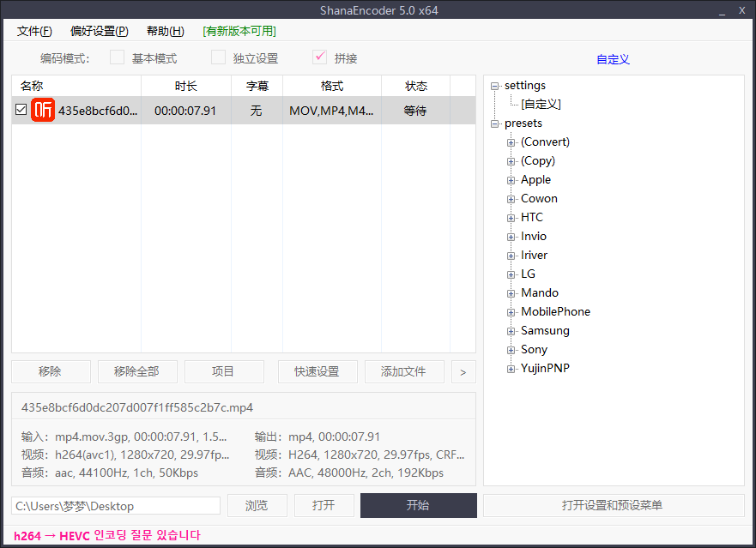Collapse the presets tree node
This screenshot has width=756, height=548.
click(x=494, y=123)
